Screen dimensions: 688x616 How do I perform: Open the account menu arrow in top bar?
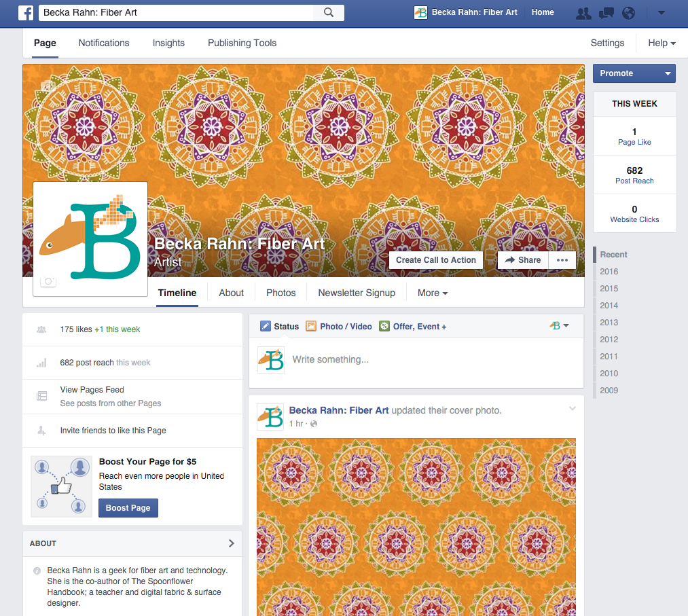point(662,13)
